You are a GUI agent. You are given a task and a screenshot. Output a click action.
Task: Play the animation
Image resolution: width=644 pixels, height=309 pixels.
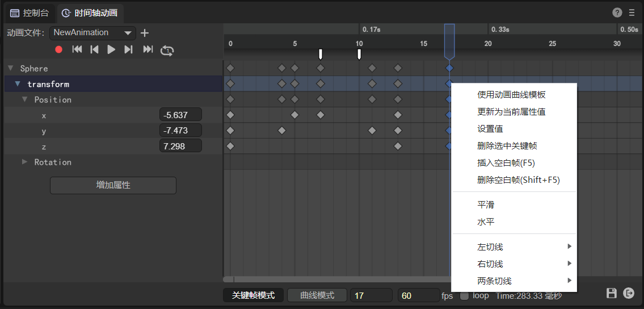pos(111,50)
